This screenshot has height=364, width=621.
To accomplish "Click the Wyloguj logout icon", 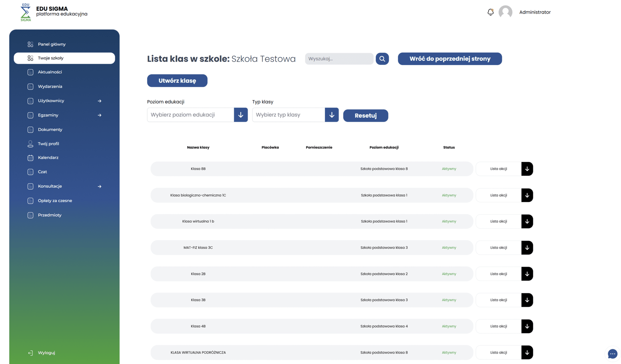I will [x=30, y=353].
